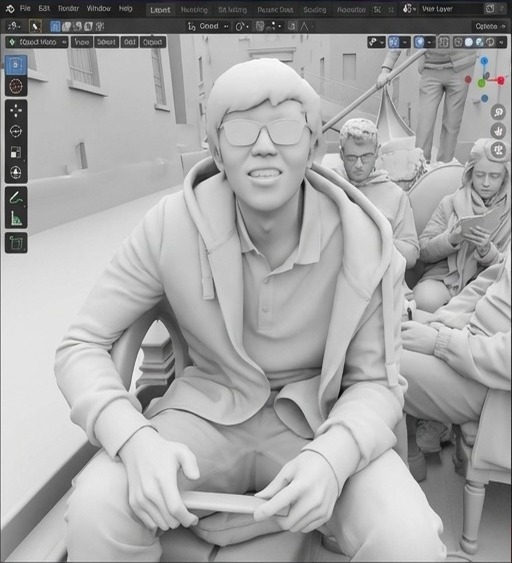Screen dimensions: 512x563
Task: Click the faded red negative axis gizmo ball
Action: click(468, 79)
